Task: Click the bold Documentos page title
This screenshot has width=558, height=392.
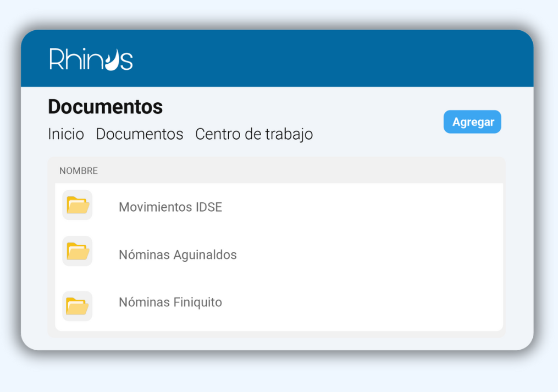Action: pos(106,107)
